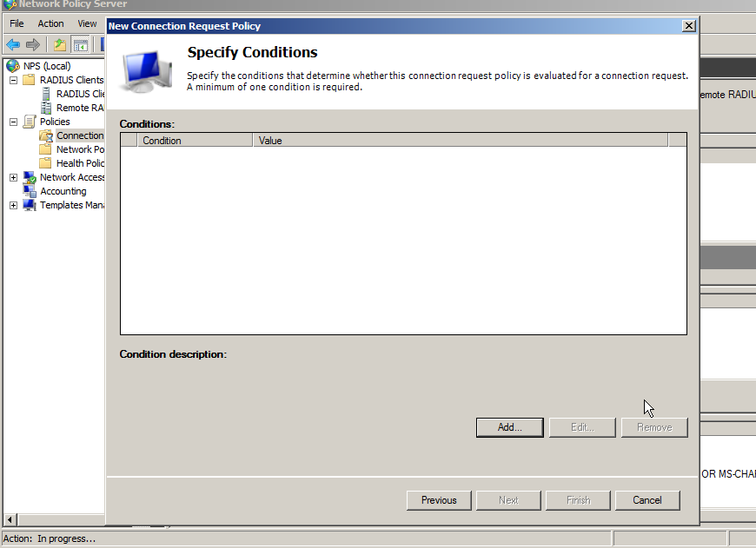This screenshot has height=548, width=756.
Task: Click the grayed forward navigation arrow
Action: (32, 43)
